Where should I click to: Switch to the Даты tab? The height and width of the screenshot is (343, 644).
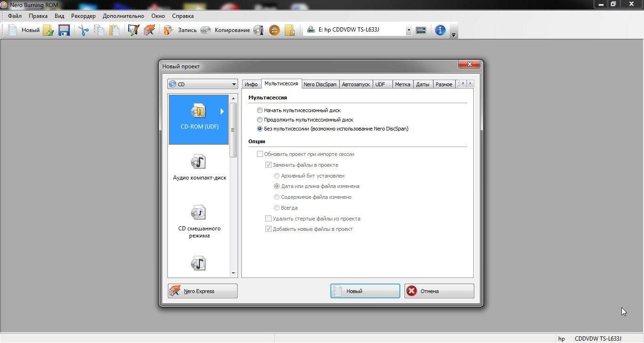pos(423,84)
